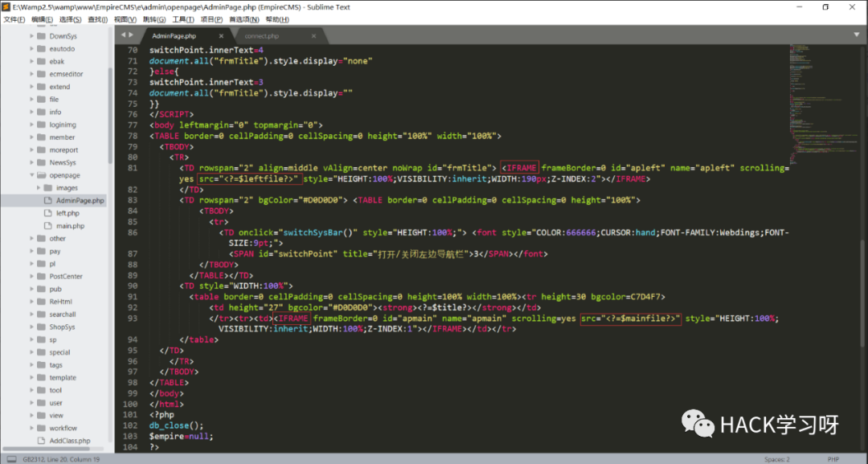Viewport: 868px width, 464px height.
Task: Open the 跳转(G) menu
Action: pyautogui.click(x=154, y=19)
